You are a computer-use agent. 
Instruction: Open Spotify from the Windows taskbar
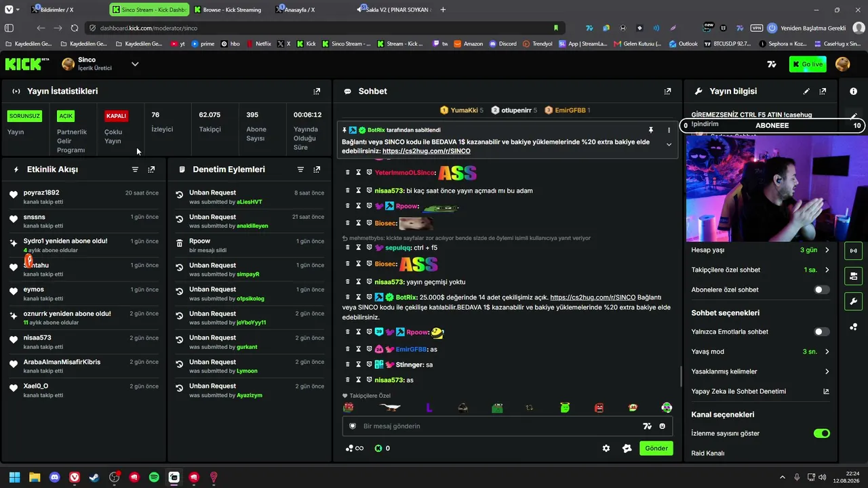point(154,477)
